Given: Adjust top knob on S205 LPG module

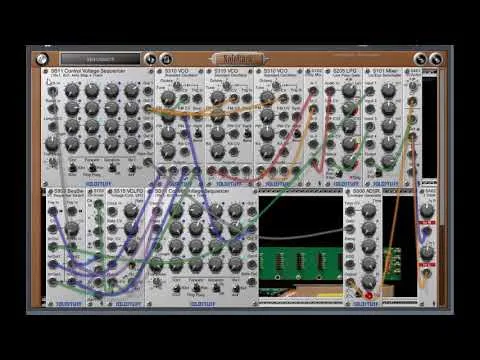Looking at the screenshot, I should [349, 90].
